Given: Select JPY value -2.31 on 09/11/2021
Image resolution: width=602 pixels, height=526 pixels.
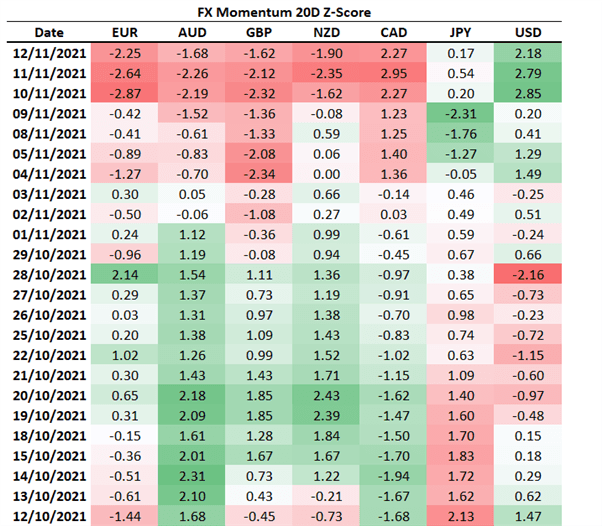Looking at the screenshot, I should coord(461,115).
